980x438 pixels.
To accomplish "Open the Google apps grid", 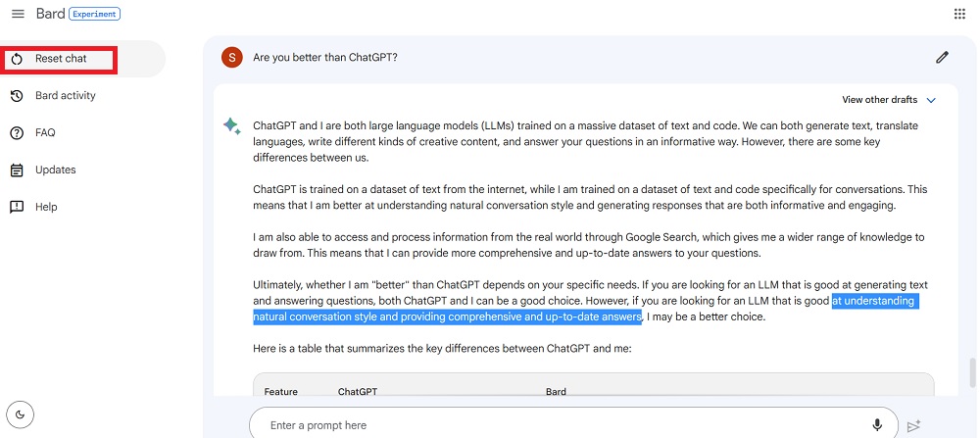I will pyautogui.click(x=959, y=14).
